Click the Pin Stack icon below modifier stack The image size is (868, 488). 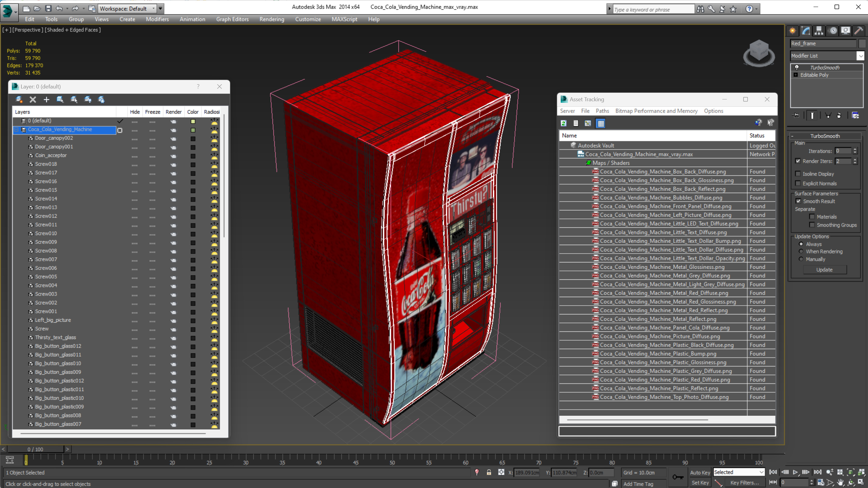[x=796, y=116]
